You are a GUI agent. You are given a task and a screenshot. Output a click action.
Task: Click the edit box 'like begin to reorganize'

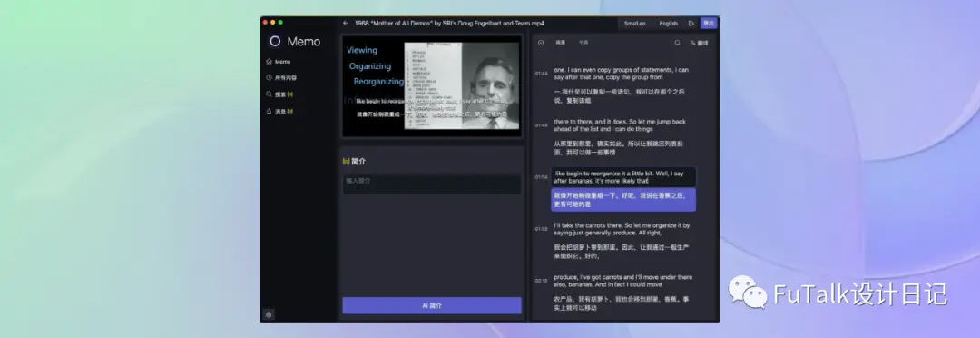(x=623, y=177)
